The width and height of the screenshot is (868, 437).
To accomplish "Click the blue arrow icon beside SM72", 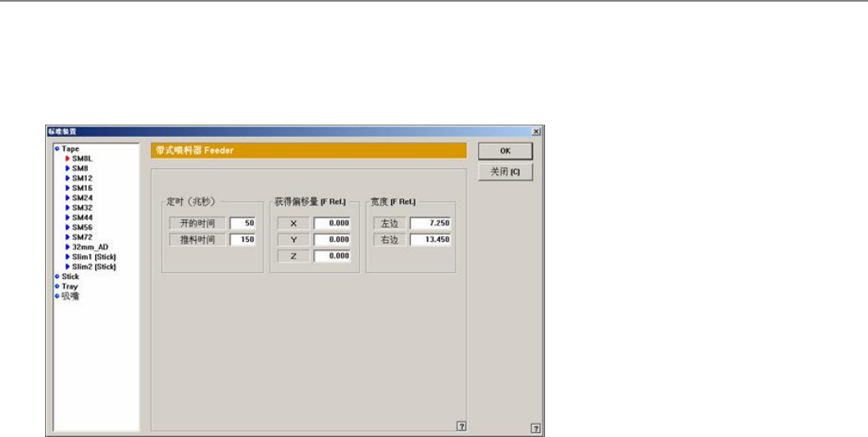I will [67, 237].
